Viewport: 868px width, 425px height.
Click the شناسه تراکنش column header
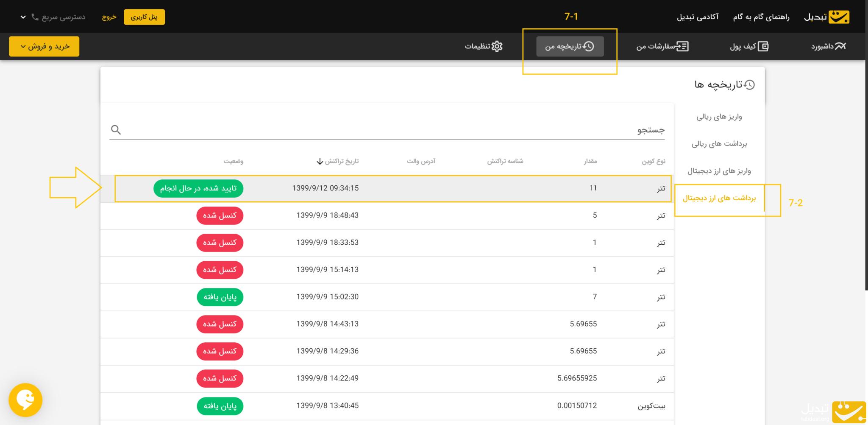pos(505,161)
